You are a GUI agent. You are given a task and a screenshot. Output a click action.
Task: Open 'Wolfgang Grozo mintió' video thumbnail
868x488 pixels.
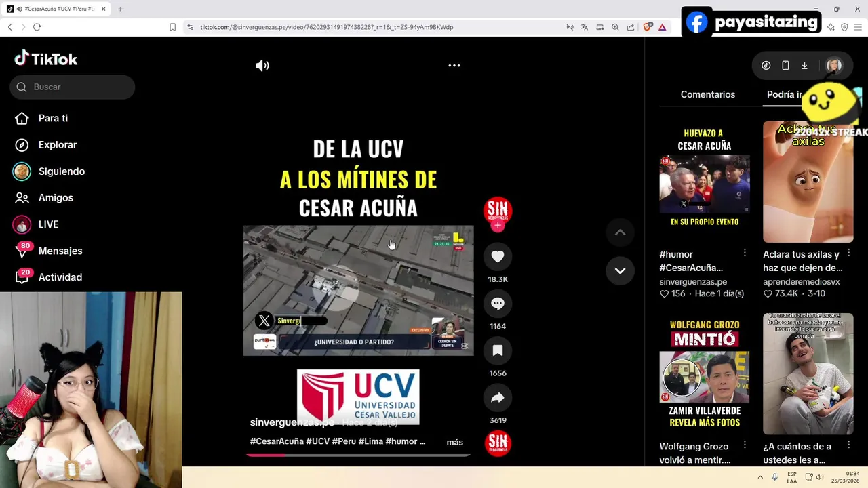point(705,373)
